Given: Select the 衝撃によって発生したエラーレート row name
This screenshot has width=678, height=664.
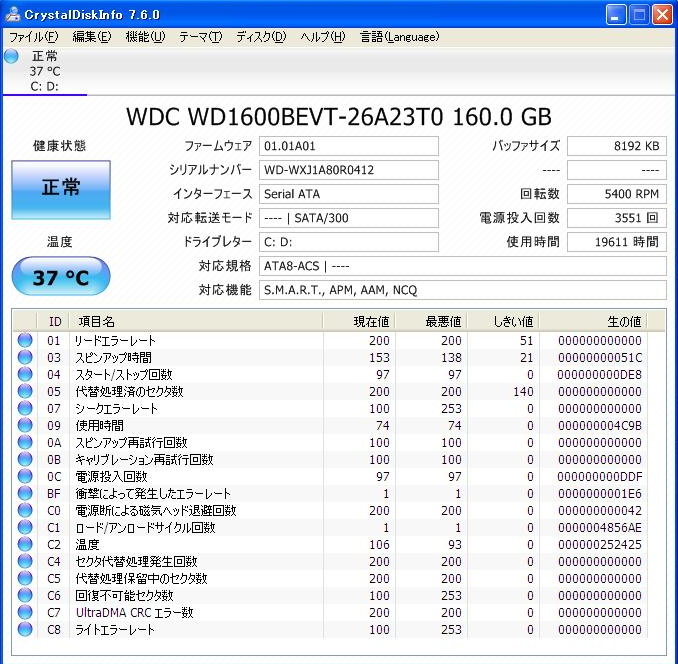Looking at the screenshot, I should [153, 494].
